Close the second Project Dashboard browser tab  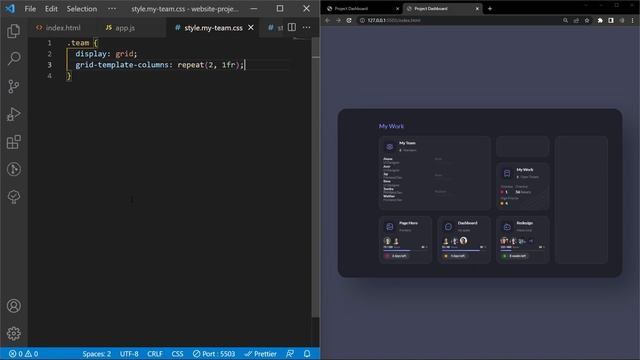[x=477, y=9]
